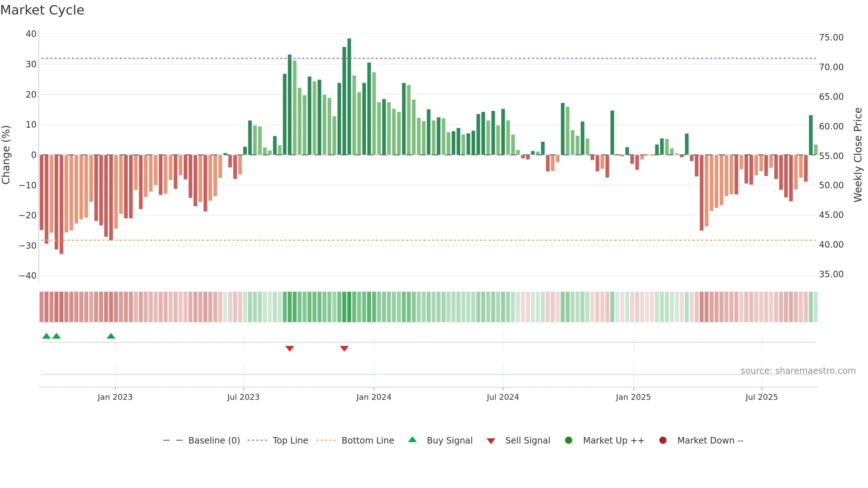Click the 35.00 price axis label
Viewport: 868px width, 488px height.
(x=831, y=274)
